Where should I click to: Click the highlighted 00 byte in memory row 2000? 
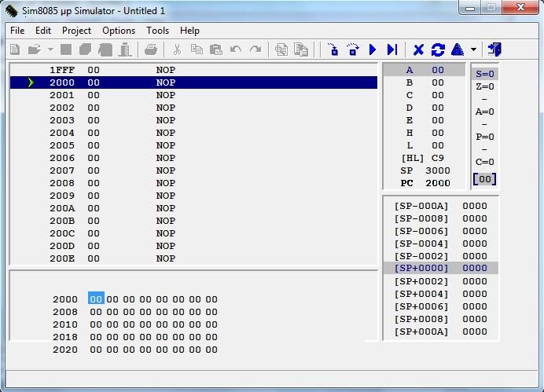point(96,299)
